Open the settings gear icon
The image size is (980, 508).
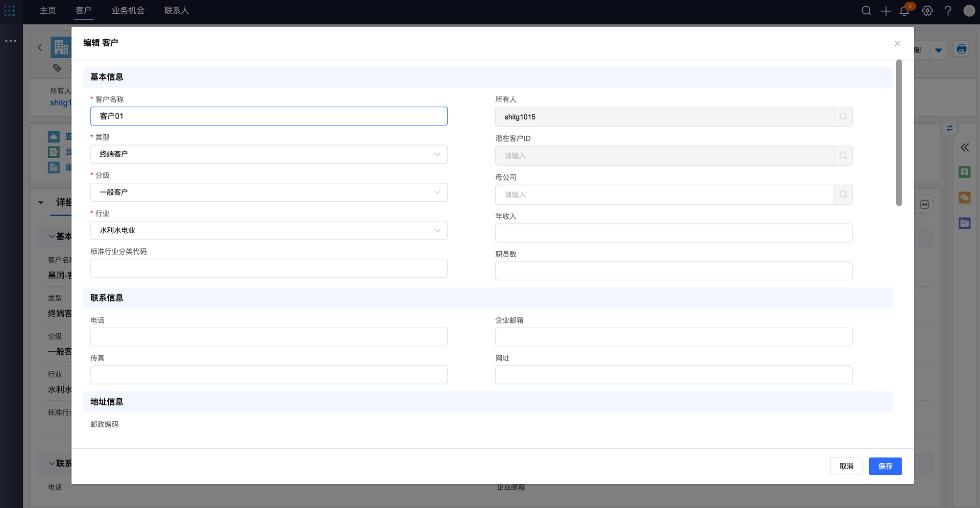pos(927,11)
